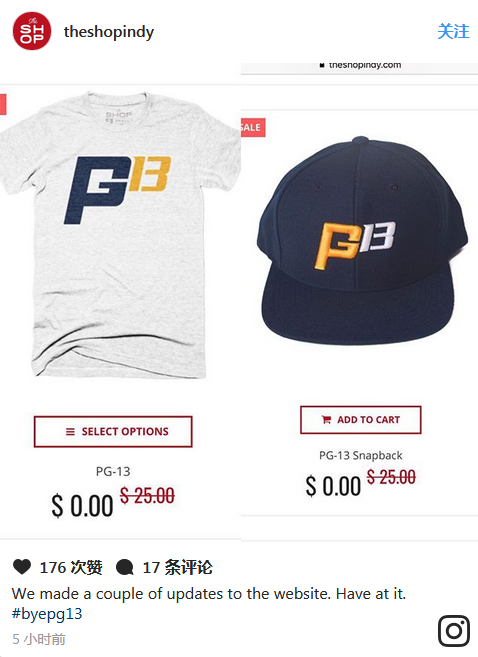478x657 pixels.
Task: Follow theshopindy with the 关注 button
Action: click(x=453, y=31)
